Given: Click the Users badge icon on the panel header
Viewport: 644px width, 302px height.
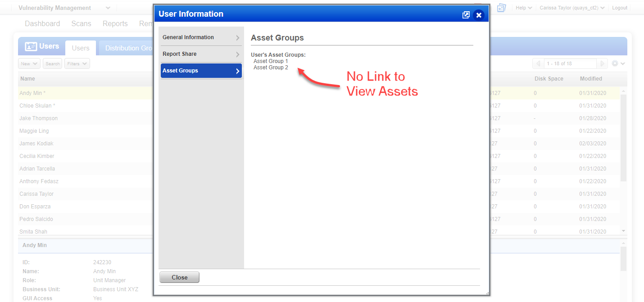Looking at the screenshot, I should (31, 46).
